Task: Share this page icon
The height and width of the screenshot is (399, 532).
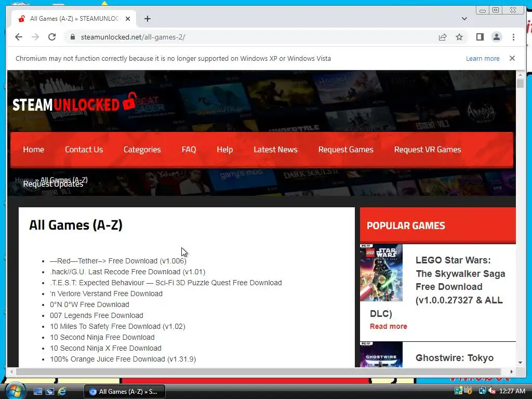Action: click(443, 37)
